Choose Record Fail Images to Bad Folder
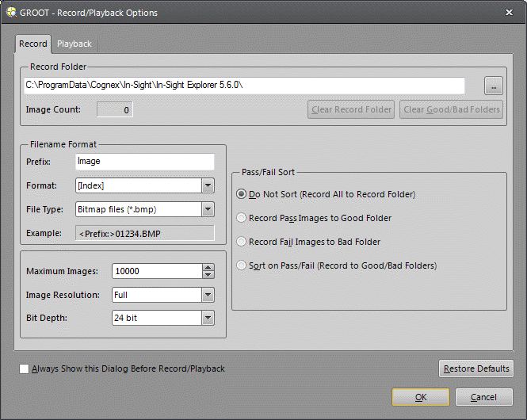Image resolution: width=527 pixels, height=420 pixels. (x=242, y=242)
